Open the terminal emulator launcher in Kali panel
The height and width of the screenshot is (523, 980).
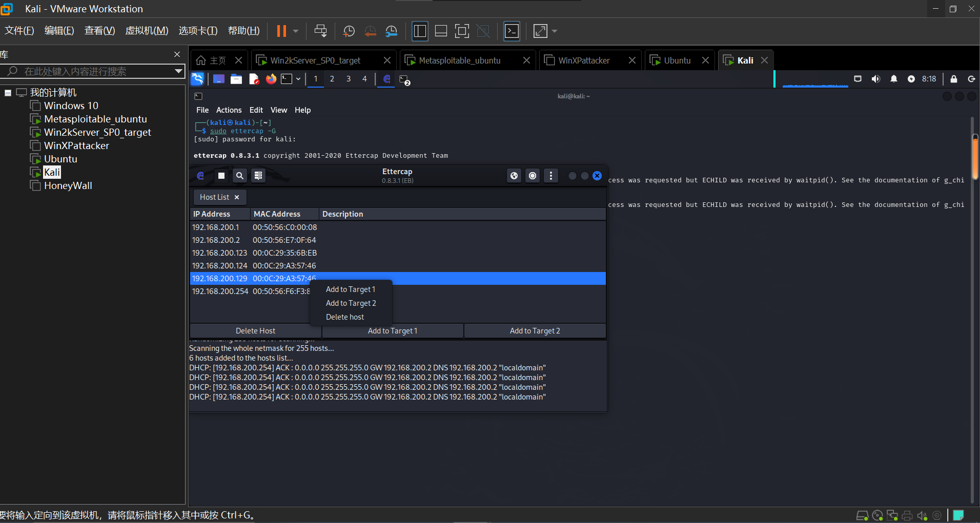[x=287, y=79]
